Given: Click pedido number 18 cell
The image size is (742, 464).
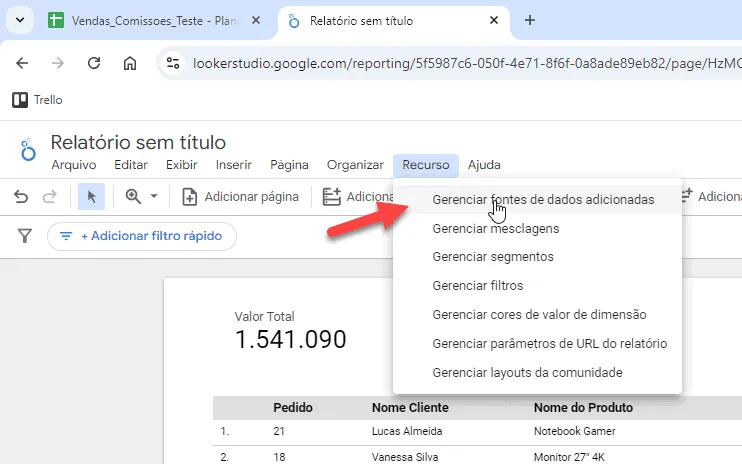Looking at the screenshot, I should click(x=279, y=457).
